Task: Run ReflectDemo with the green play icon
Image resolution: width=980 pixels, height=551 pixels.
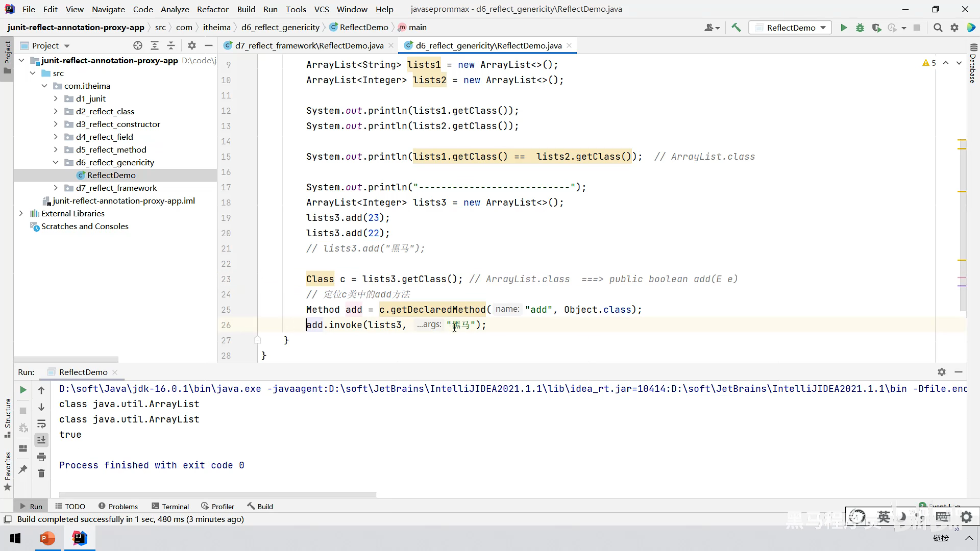Action: tap(844, 28)
